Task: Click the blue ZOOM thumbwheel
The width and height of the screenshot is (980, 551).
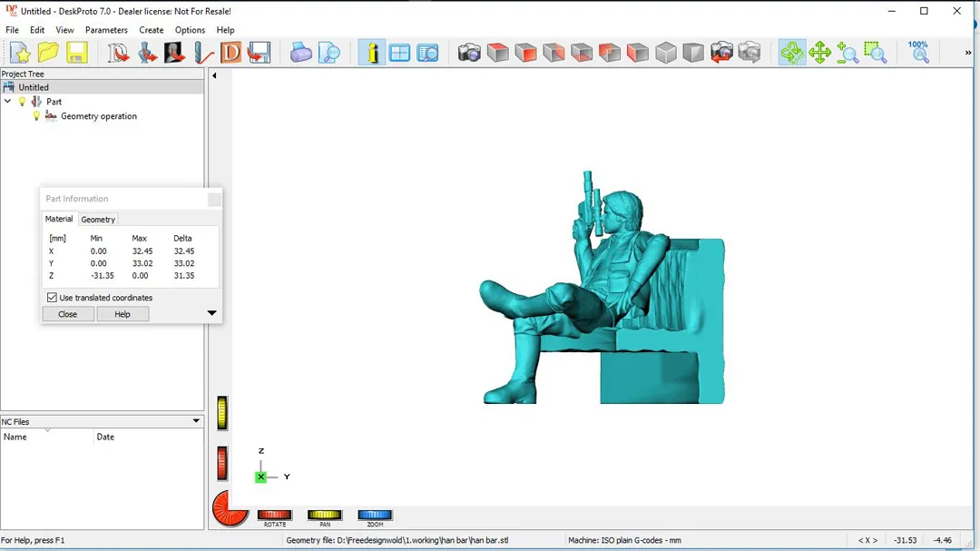Action: click(x=375, y=515)
